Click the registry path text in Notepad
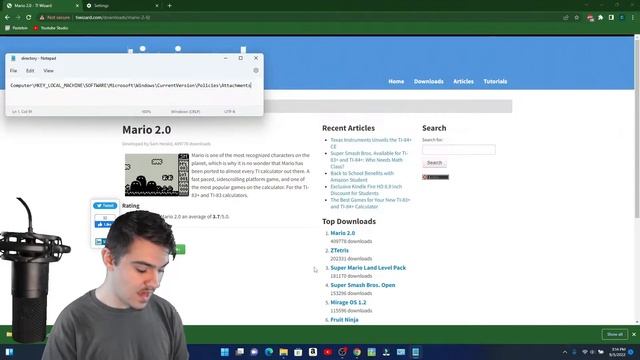 [x=131, y=85]
